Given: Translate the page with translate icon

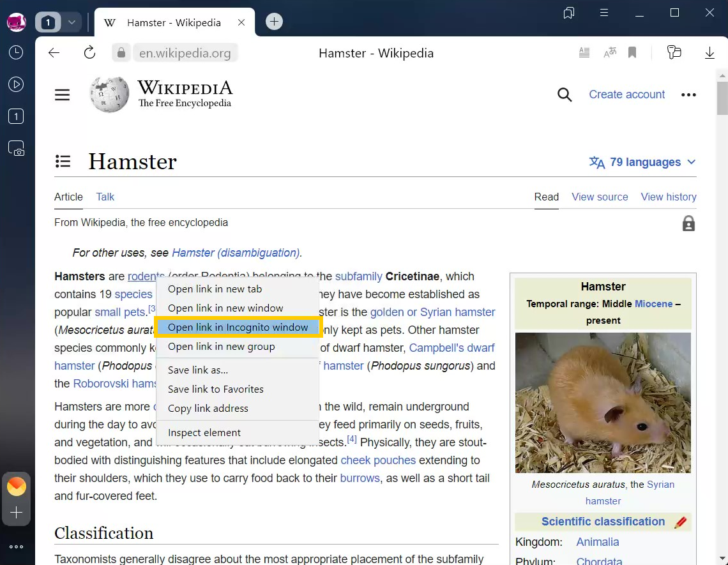Looking at the screenshot, I should point(610,53).
